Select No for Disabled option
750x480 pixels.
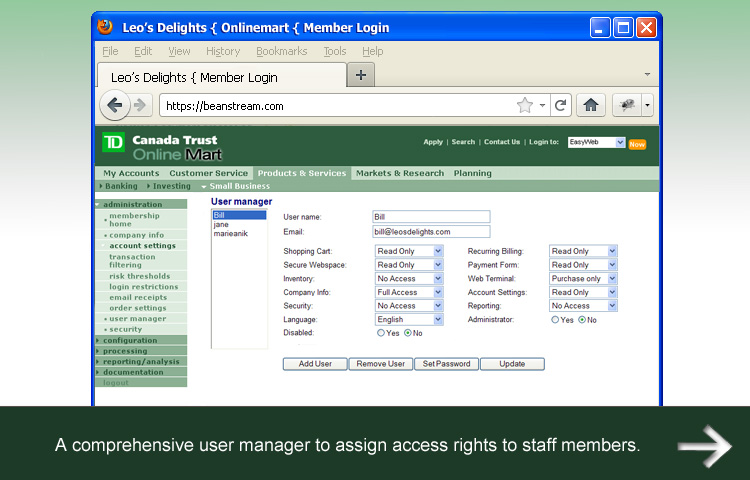408,333
